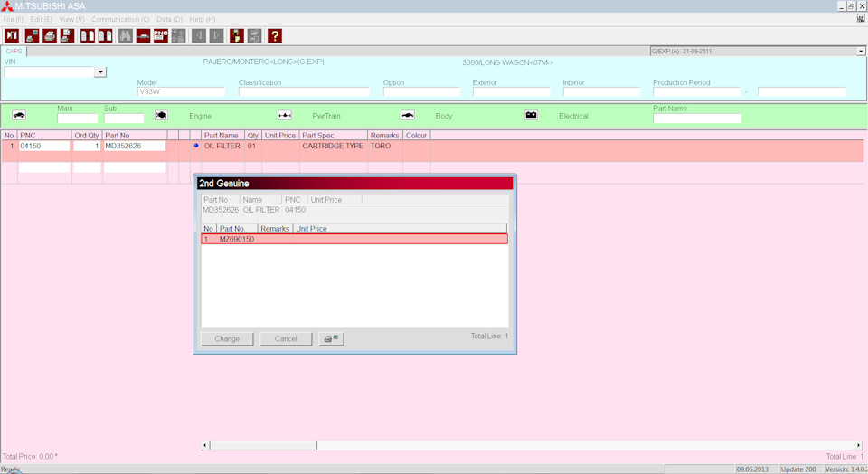The image size is (868, 474).
Task: Open the VIN dropdown arrow
Action: click(100, 72)
